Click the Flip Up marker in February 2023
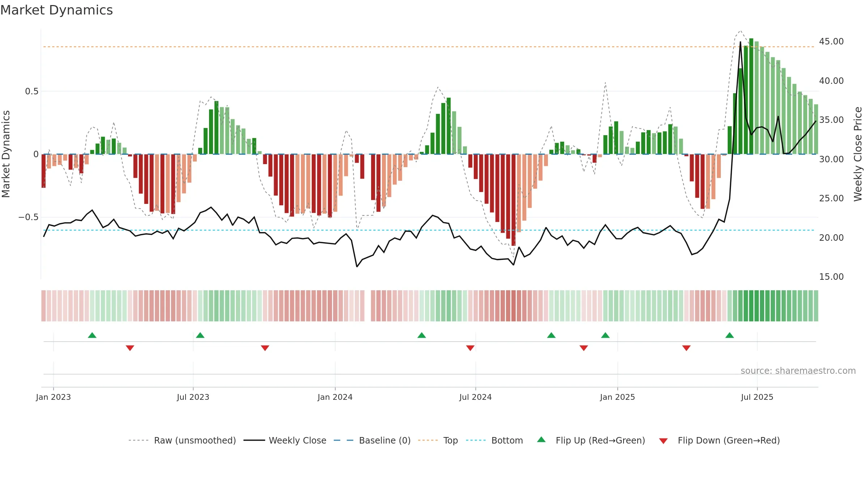Image resolution: width=868 pixels, height=488 pixels. (x=92, y=335)
